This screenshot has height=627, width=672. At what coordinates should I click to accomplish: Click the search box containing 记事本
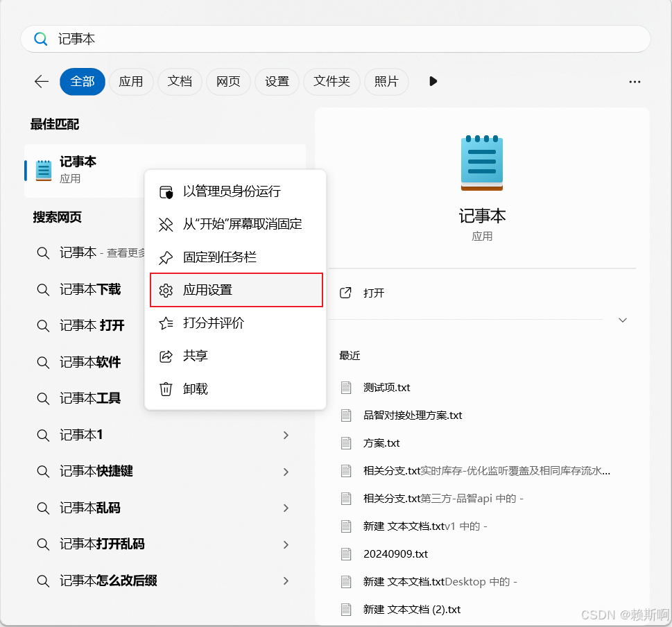pos(336,39)
